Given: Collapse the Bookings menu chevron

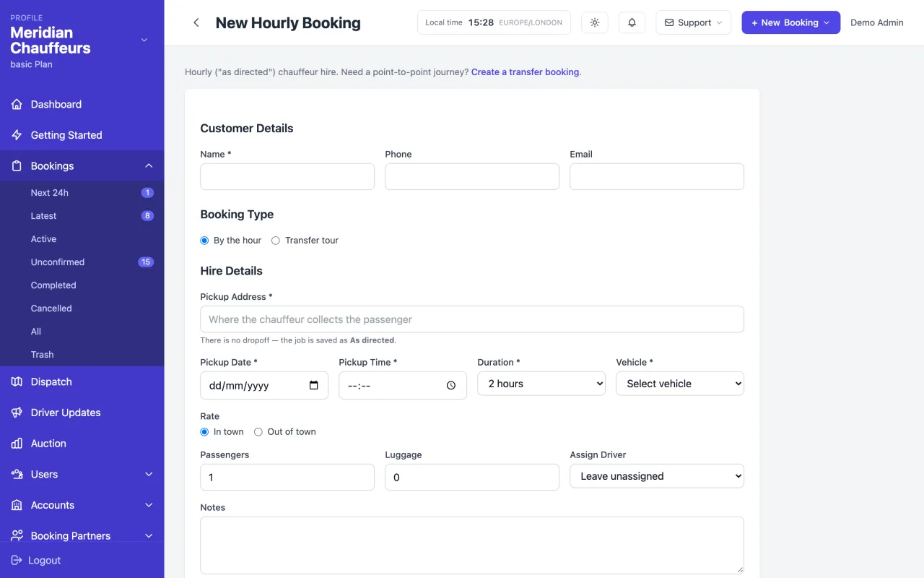Looking at the screenshot, I should coord(149,166).
